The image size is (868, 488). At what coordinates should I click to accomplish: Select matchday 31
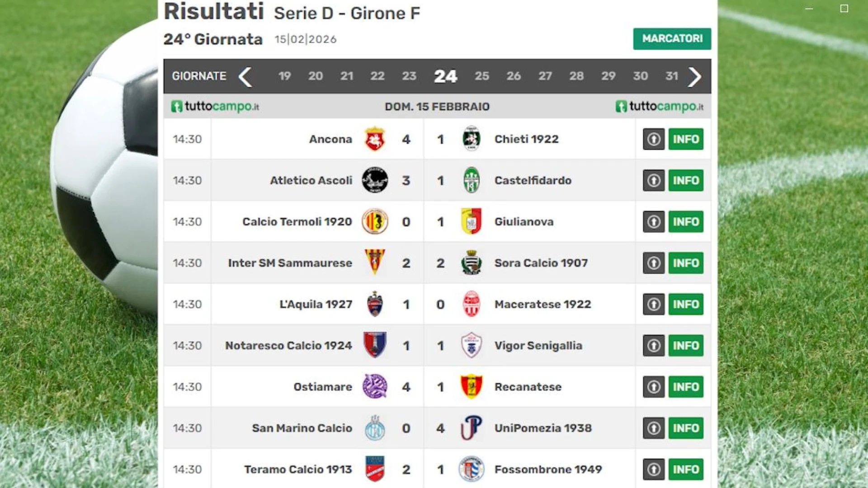672,76
